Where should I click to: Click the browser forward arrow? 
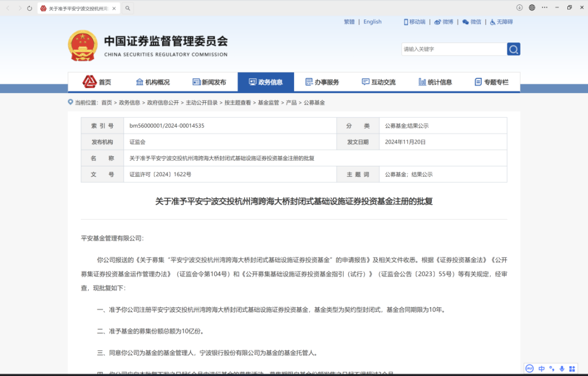click(20, 8)
